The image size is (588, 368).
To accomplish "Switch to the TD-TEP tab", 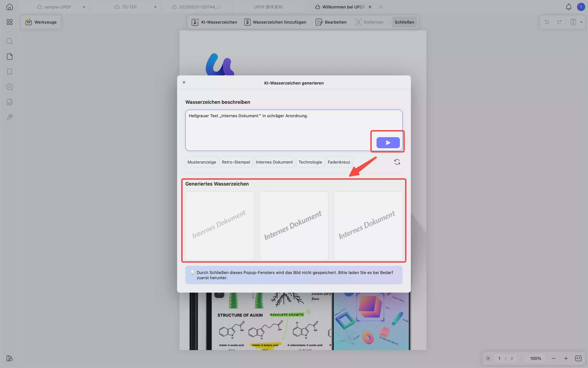I will pos(129,7).
